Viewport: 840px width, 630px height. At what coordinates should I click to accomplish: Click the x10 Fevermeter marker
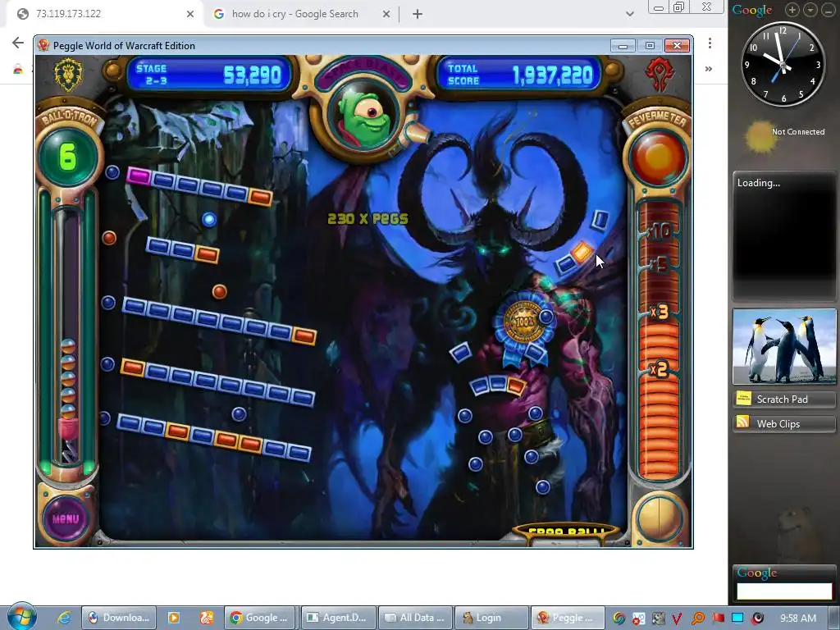point(659,231)
